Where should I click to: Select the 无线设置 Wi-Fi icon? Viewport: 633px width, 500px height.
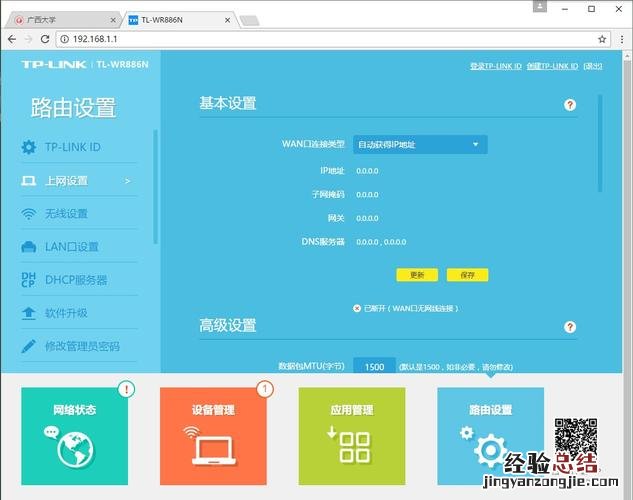pos(28,214)
